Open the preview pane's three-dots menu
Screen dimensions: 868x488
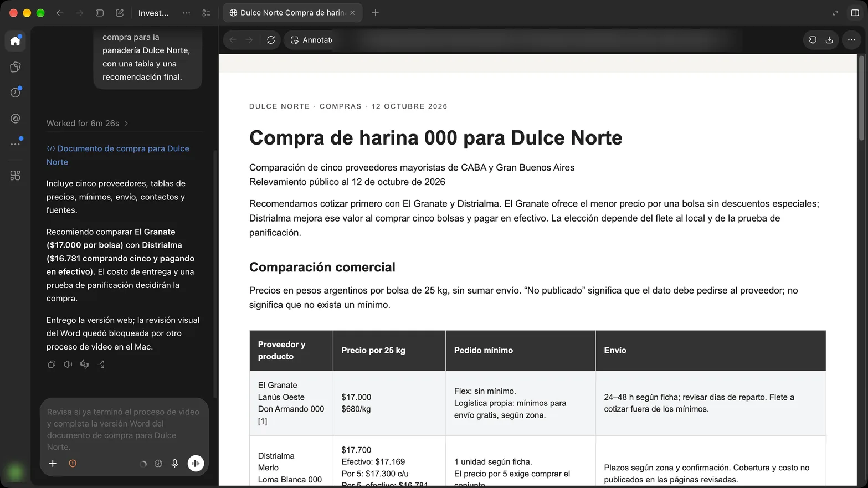(851, 40)
